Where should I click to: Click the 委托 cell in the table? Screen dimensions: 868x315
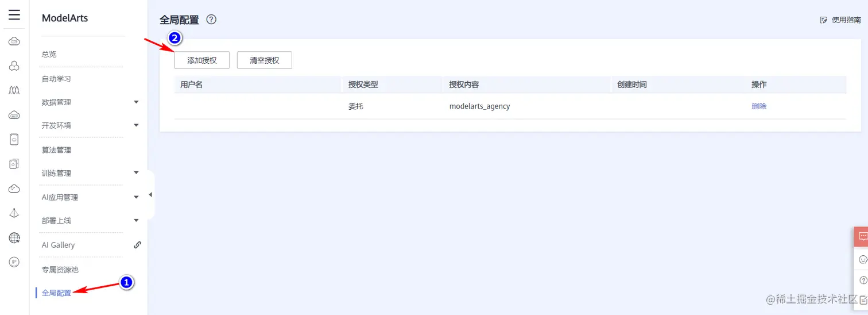[356, 106]
